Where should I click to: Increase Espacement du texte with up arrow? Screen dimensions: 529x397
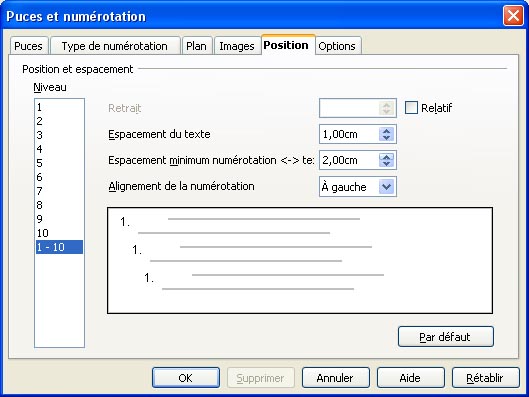(x=386, y=131)
